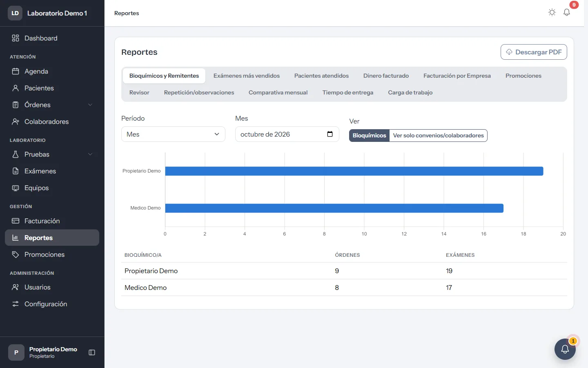
Task: Select the Bioquímicos y Remitentes tab
Action: pos(164,76)
